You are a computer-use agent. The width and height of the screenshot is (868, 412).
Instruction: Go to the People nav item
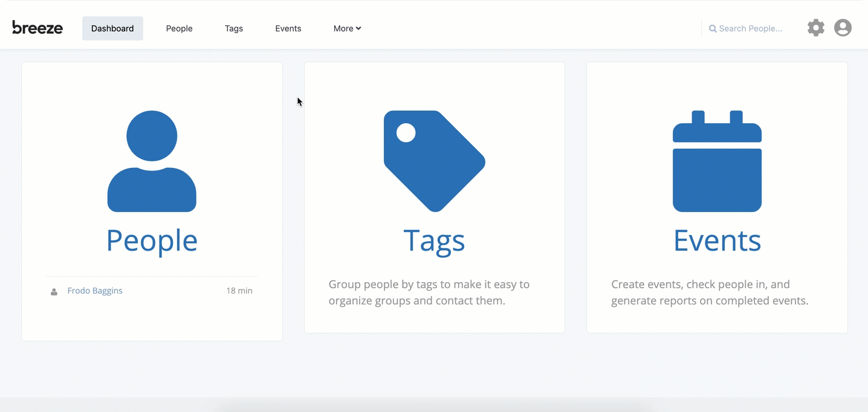[179, 28]
